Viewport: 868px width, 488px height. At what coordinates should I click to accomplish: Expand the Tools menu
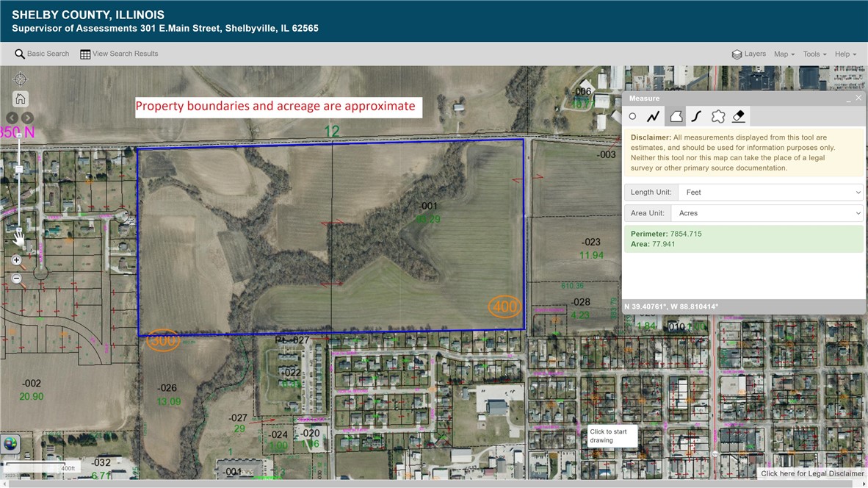pyautogui.click(x=814, y=54)
